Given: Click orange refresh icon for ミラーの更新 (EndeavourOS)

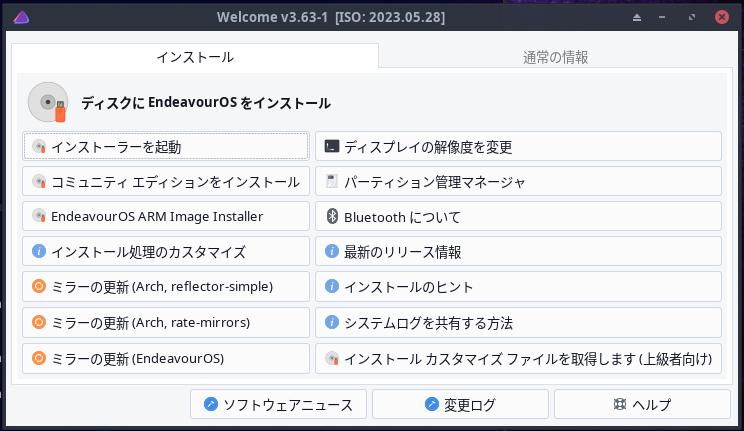Looking at the screenshot, I should point(38,358).
